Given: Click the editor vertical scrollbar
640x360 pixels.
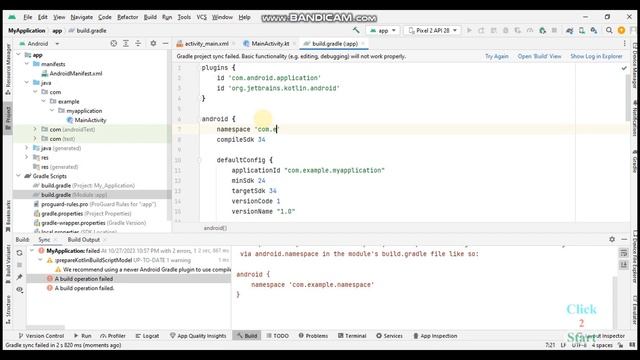Looking at the screenshot, I should click(627, 98).
